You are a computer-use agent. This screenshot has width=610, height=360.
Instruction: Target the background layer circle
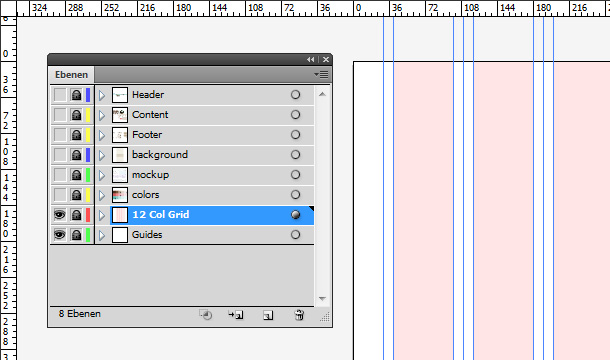pos(295,155)
